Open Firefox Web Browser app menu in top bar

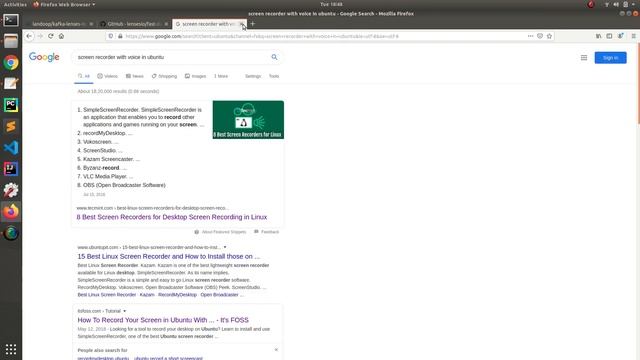64,4
